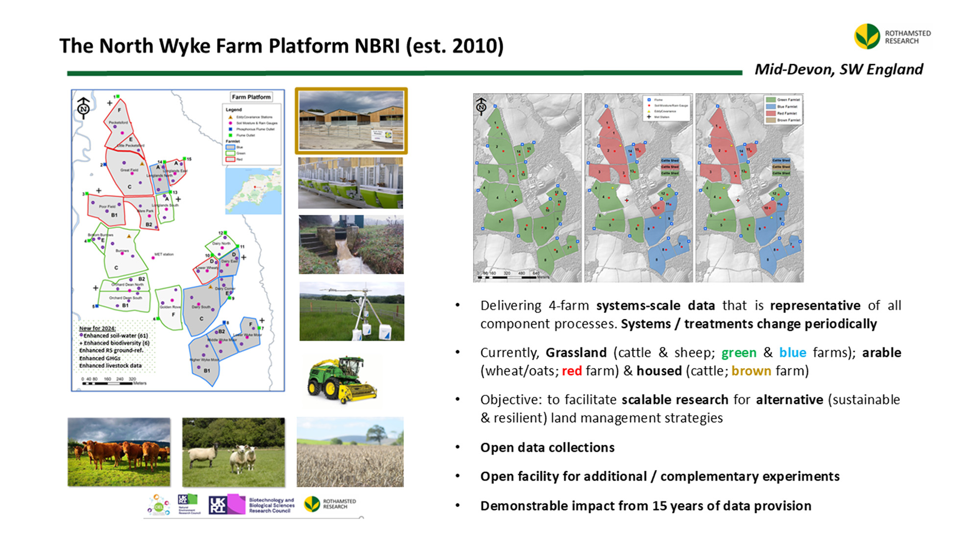
Task: Select the cattle shed photo with gold border
Action: click(351, 120)
